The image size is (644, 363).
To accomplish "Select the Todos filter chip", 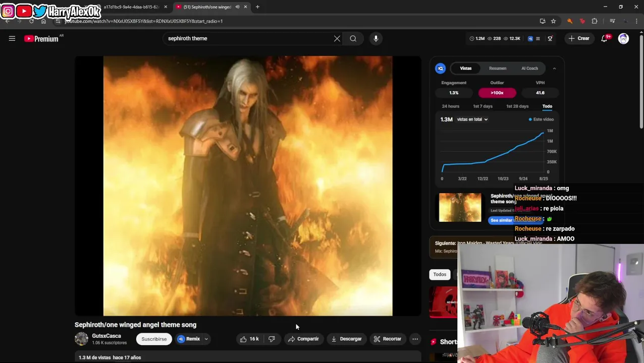I will click(x=440, y=274).
